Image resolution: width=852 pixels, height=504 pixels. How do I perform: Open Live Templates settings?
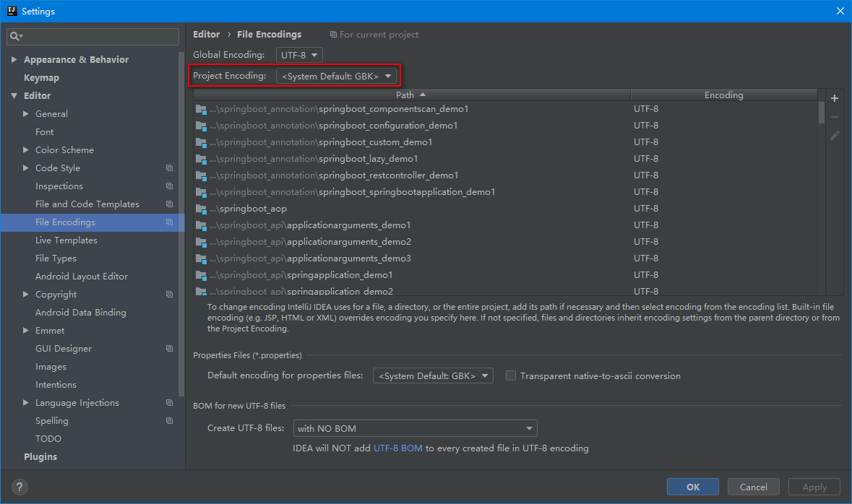pyautogui.click(x=66, y=240)
